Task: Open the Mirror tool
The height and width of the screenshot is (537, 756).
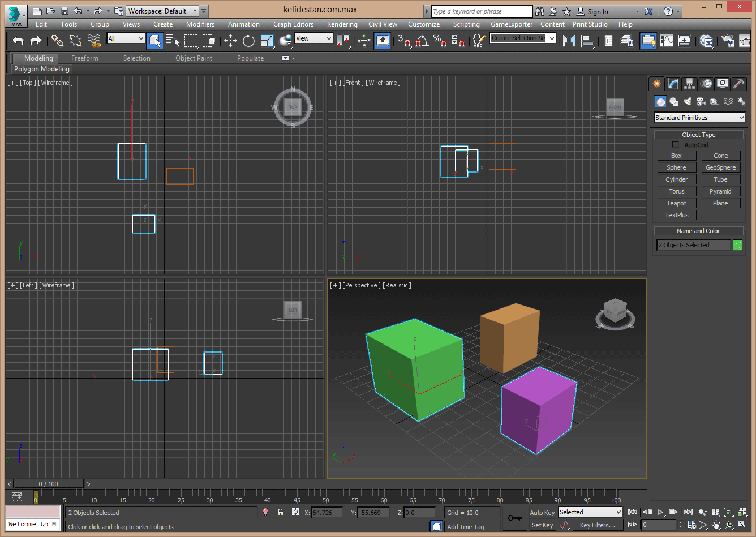Action: (569, 40)
